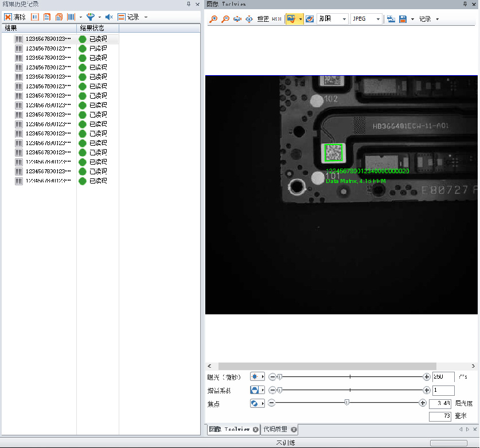Toggle the highlighted image overlay button
This screenshot has width=480, height=448.
pos(291,19)
